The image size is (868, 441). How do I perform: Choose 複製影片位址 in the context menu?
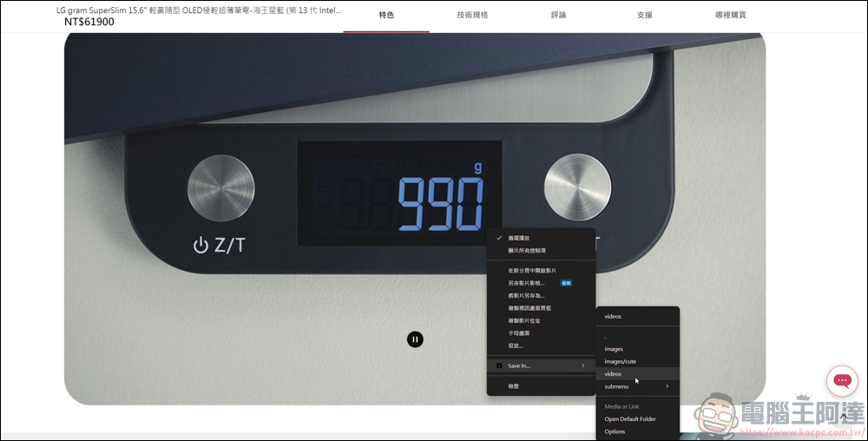tap(541, 321)
